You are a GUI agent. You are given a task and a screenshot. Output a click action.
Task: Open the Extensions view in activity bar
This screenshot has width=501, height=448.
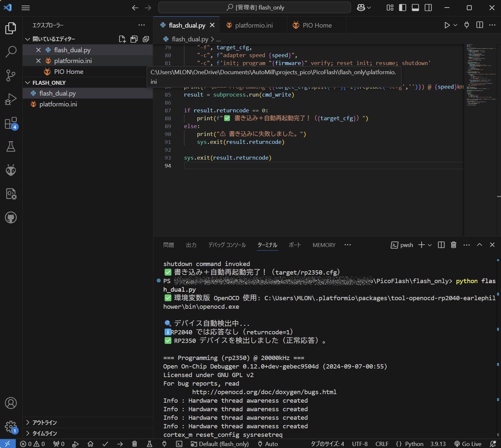pyautogui.click(x=11, y=123)
